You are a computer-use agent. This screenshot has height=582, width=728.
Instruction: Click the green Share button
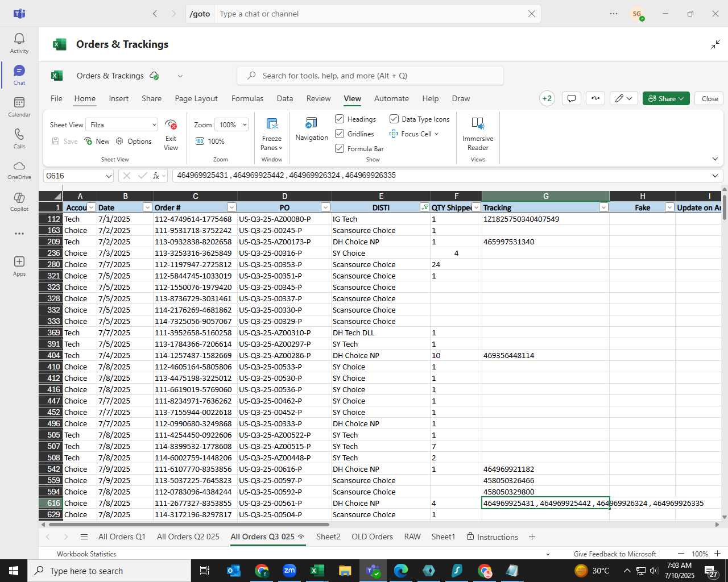[x=666, y=98]
